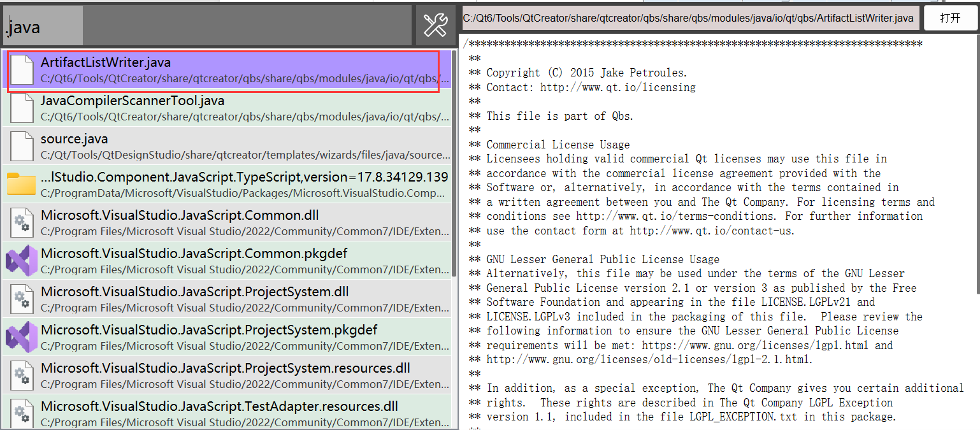This screenshot has width=980, height=430.
Task: Click gear icon of JavaScript.ProjectSystem.dll
Action: click(22, 299)
